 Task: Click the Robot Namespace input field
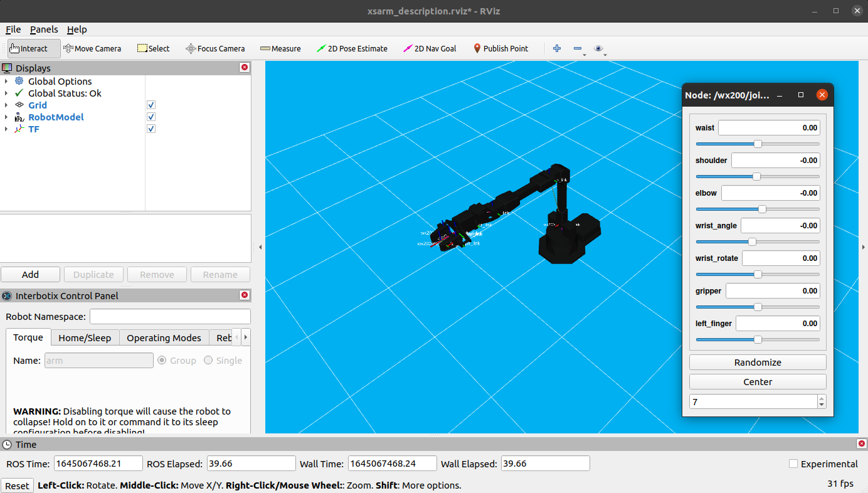tap(170, 317)
